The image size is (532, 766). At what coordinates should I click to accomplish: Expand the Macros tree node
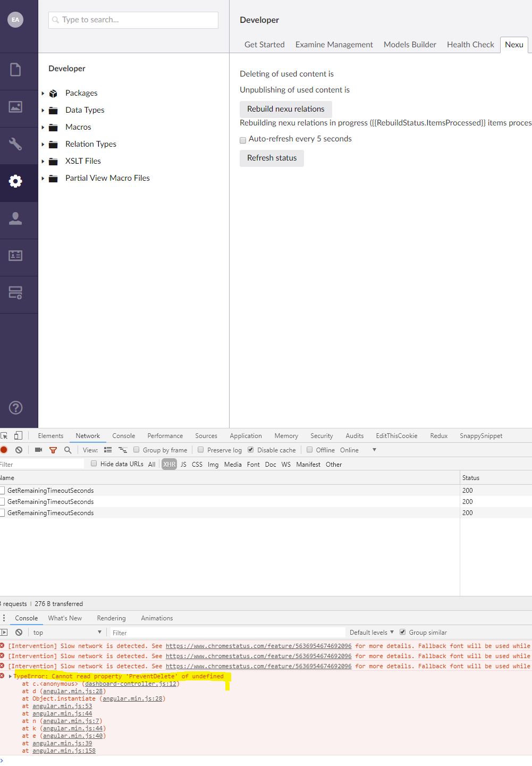pos(43,128)
